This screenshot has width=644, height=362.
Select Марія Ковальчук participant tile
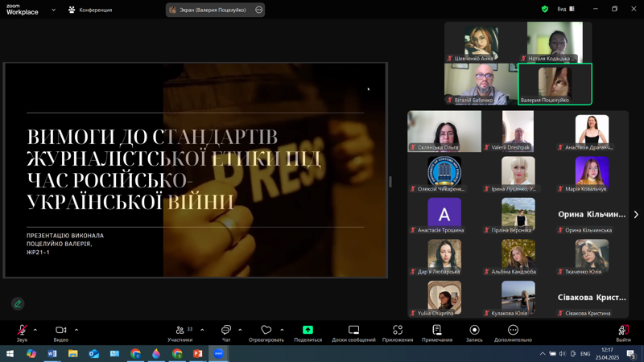tap(592, 173)
